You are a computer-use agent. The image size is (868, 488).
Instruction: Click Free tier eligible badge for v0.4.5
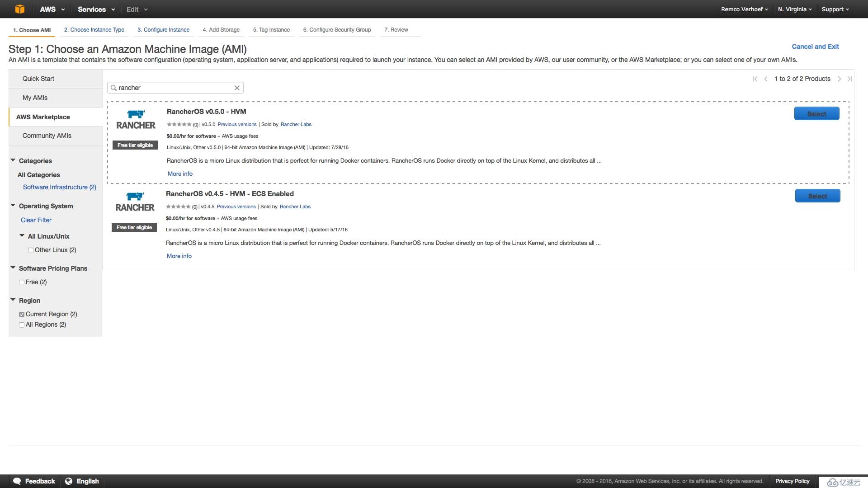(134, 227)
